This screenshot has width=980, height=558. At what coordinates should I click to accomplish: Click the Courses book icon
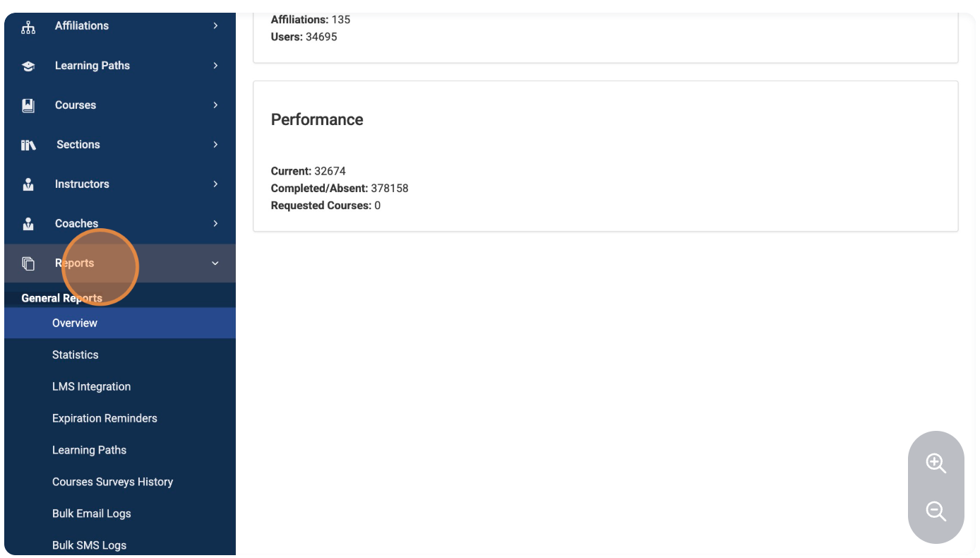(28, 105)
